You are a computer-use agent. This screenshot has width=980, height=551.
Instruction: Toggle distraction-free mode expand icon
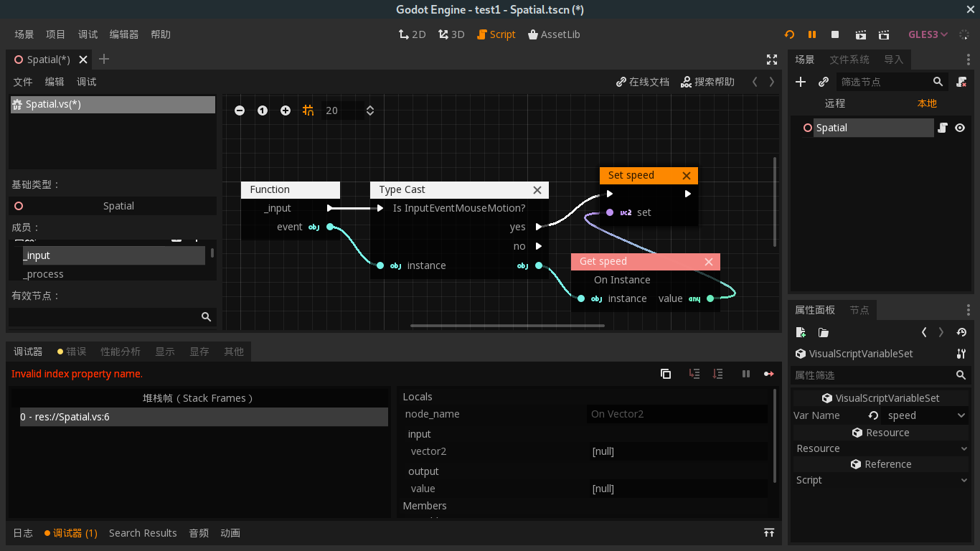click(772, 60)
